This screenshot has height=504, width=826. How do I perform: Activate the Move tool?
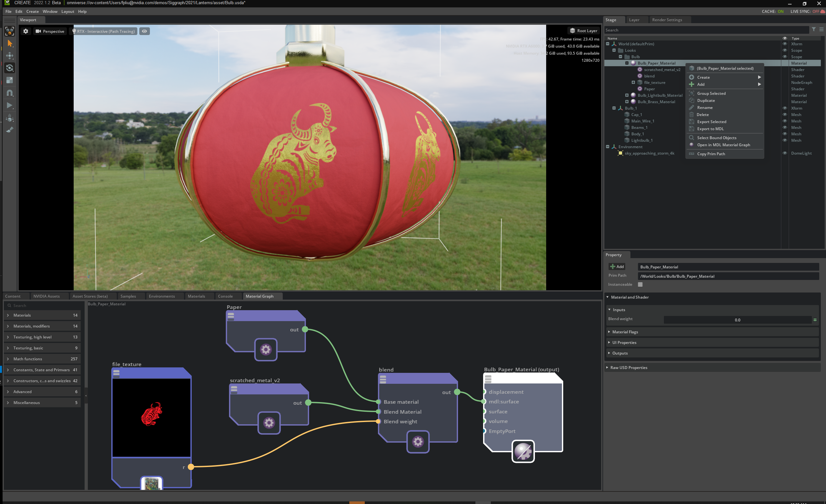[x=10, y=56]
